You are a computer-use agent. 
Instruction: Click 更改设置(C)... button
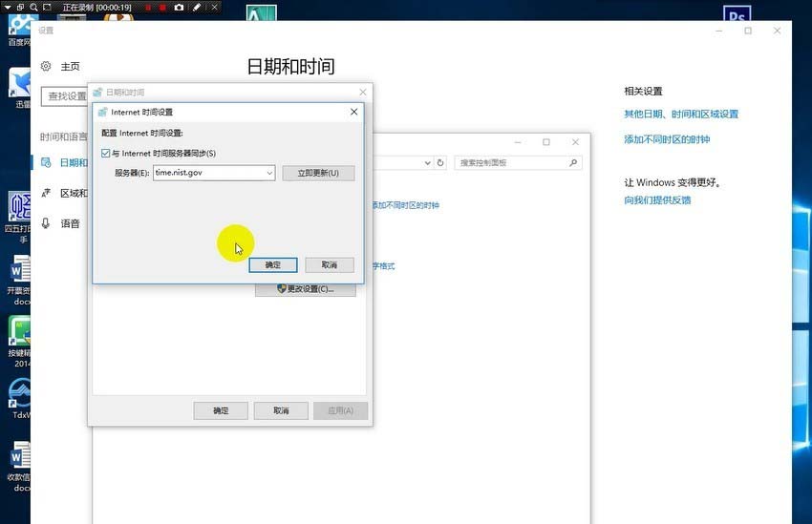coord(306,289)
